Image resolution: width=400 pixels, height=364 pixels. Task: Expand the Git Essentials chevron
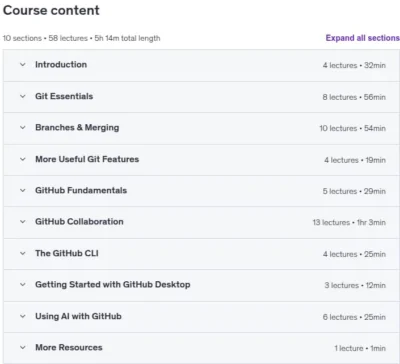(23, 96)
